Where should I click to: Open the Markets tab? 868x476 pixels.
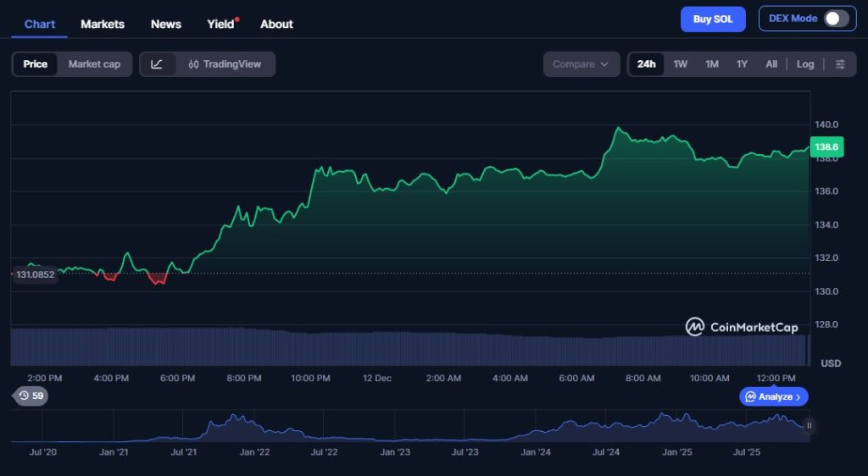point(103,24)
